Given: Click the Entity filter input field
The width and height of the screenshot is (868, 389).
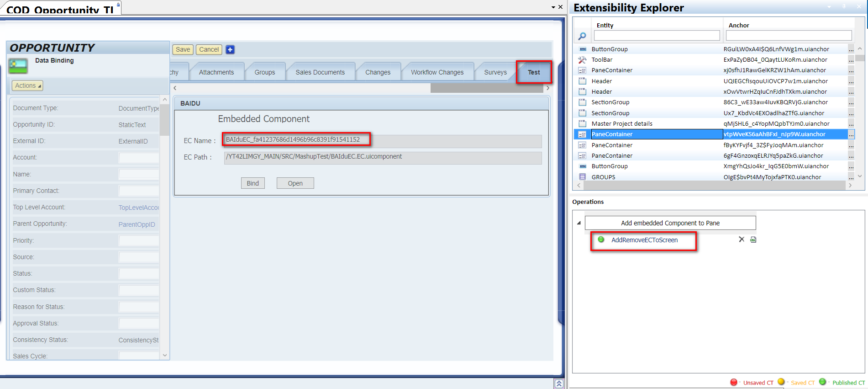Looking at the screenshot, I should [657, 35].
